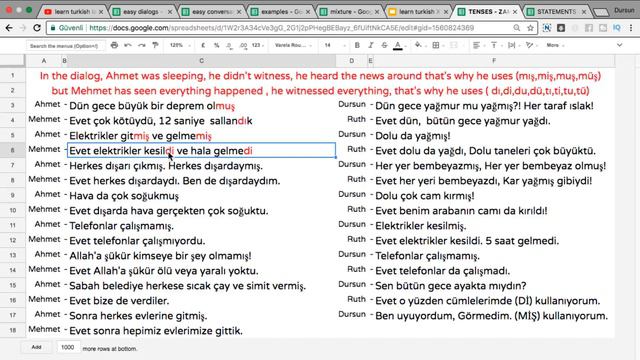The image size is (640, 360).
Task: Decrease decimal places
Action: (x=229, y=46)
